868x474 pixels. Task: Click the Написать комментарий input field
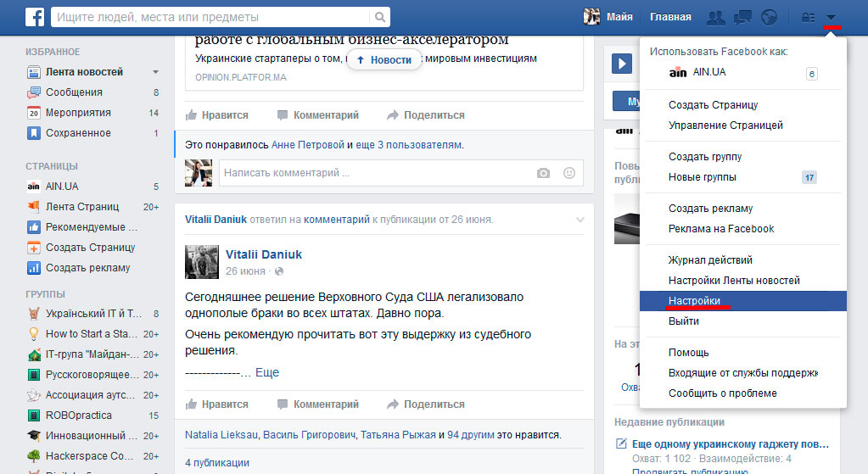(x=373, y=173)
